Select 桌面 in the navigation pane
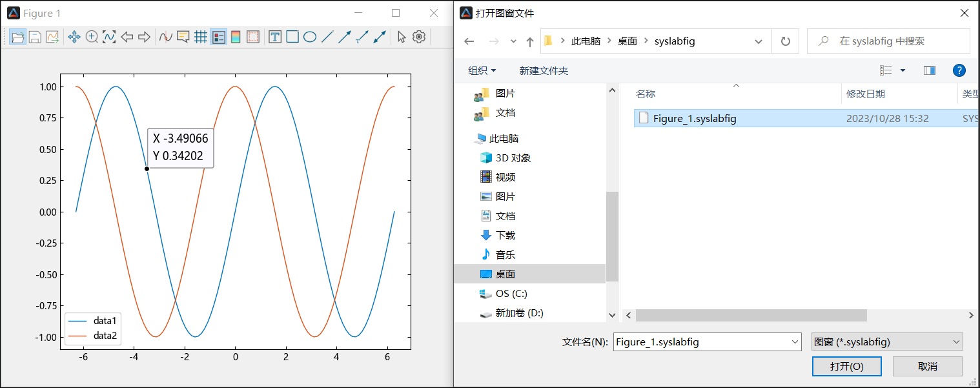Viewport: 980px width, 388px height. coord(505,274)
